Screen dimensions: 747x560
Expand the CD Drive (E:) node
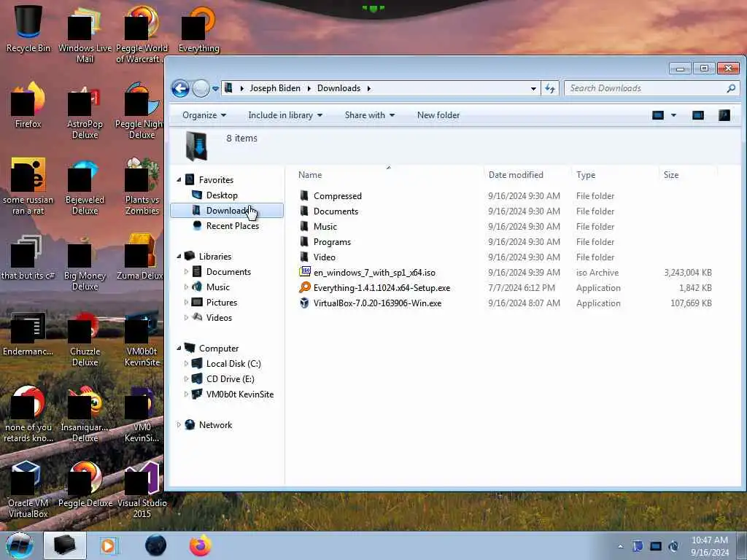coord(186,379)
